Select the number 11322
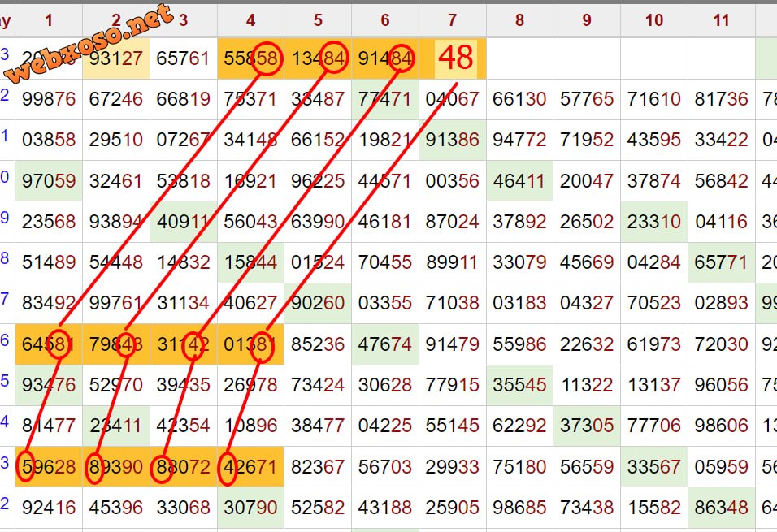This screenshot has height=532, width=777. coord(587,385)
